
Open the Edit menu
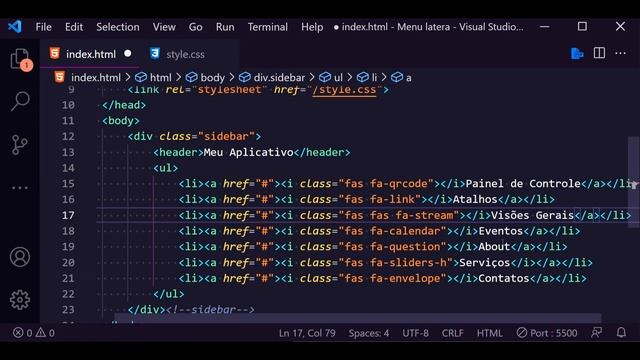74,27
